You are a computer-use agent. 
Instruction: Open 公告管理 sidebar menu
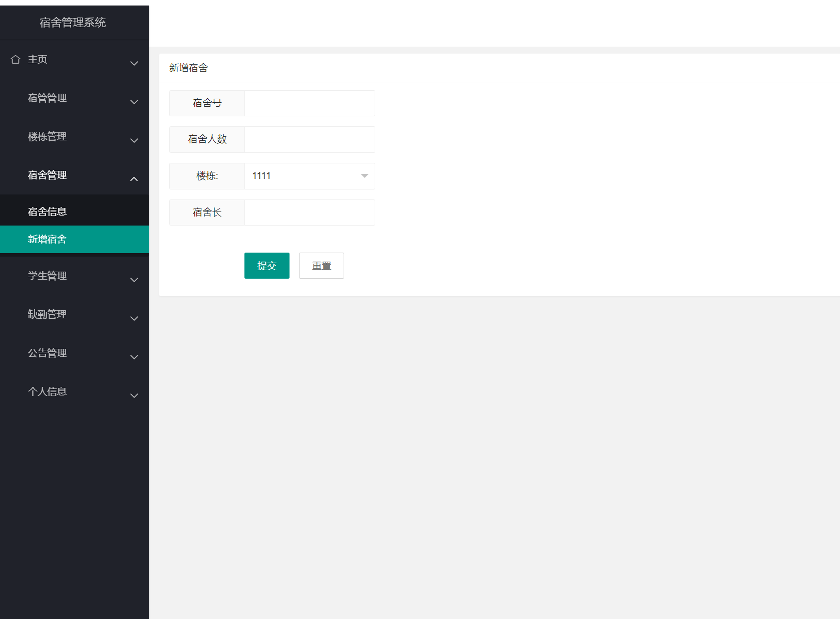click(74, 353)
